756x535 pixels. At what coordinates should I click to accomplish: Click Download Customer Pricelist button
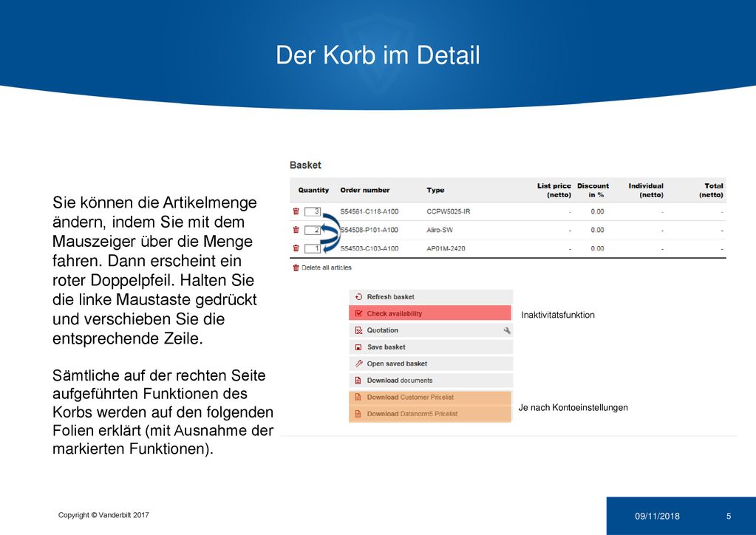tap(430, 398)
